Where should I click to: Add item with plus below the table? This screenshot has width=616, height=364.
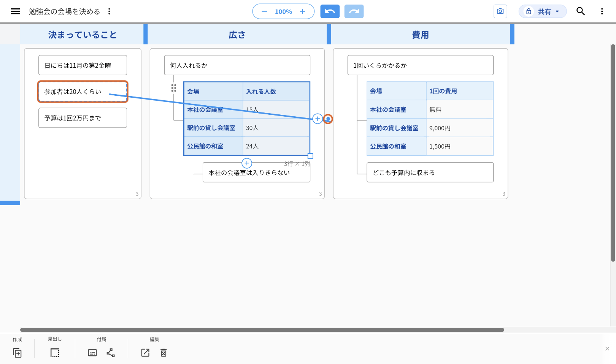pyautogui.click(x=247, y=163)
